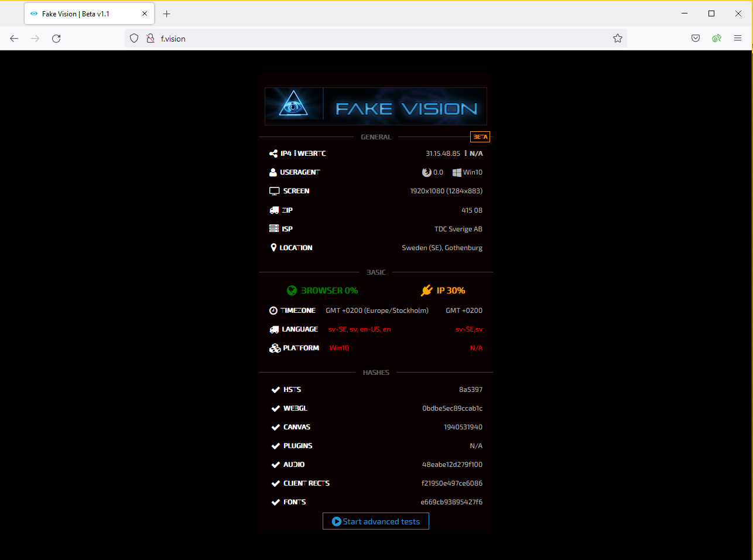Click the Audio checkmark icon
Image resolution: width=753 pixels, height=560 pixels.
point(275,465)
